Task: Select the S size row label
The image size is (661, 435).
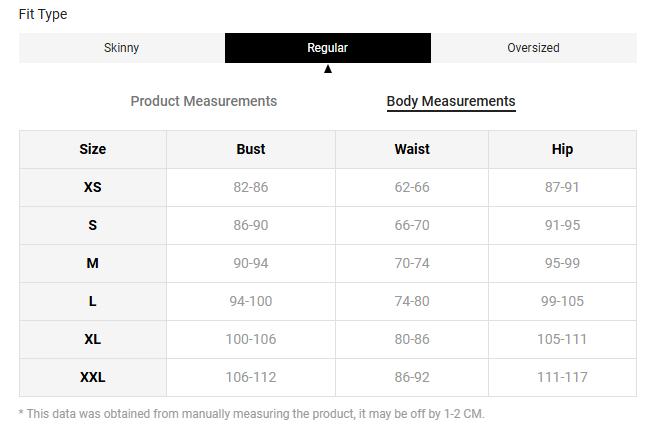Action: click(93, 225)
